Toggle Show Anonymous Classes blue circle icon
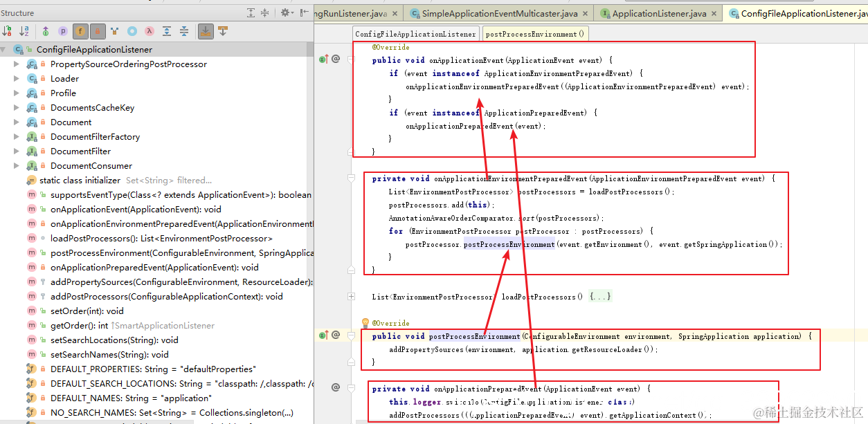Viewport: 868px width, 424px height. [132, 31]
